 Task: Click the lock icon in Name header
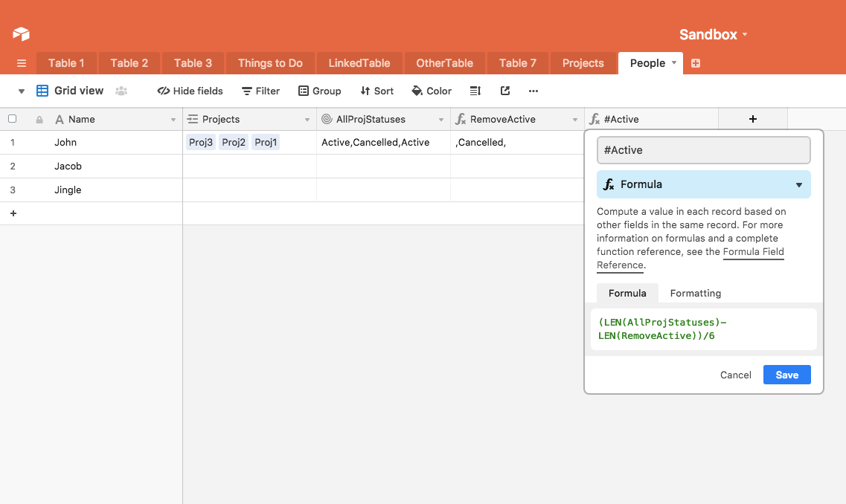click(x=39, y=120)
